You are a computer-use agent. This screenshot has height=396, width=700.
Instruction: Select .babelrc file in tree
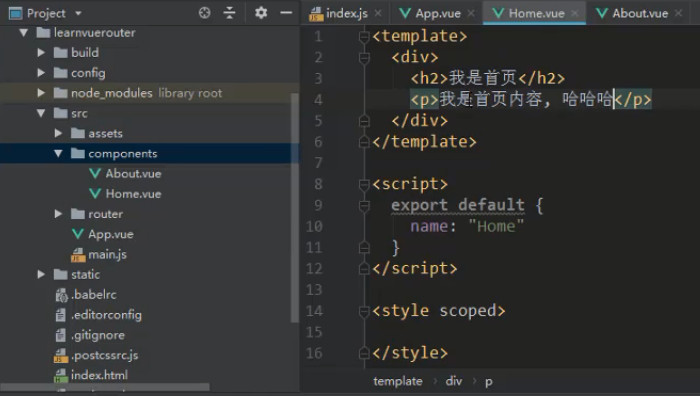(94, 295)
